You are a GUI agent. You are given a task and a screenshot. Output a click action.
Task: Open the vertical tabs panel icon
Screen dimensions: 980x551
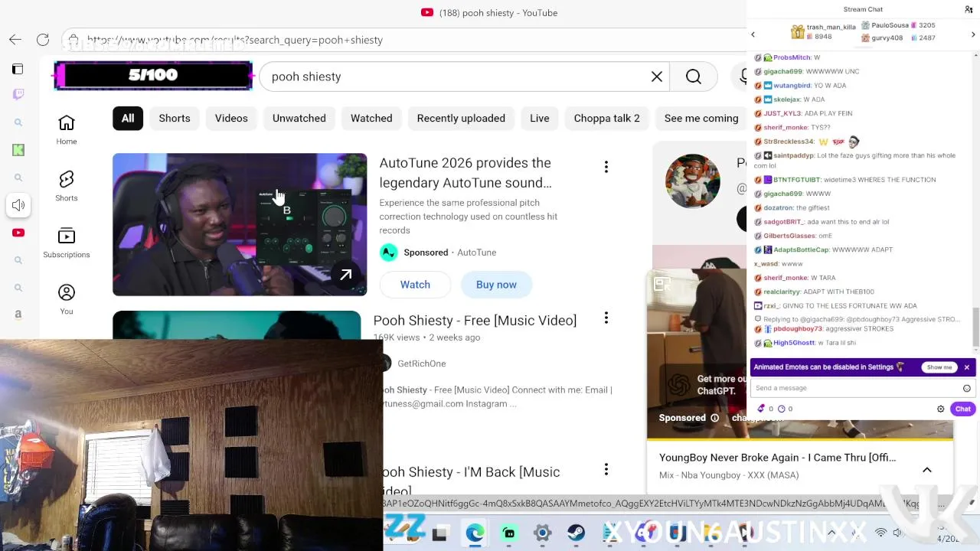tap(18, 69)
